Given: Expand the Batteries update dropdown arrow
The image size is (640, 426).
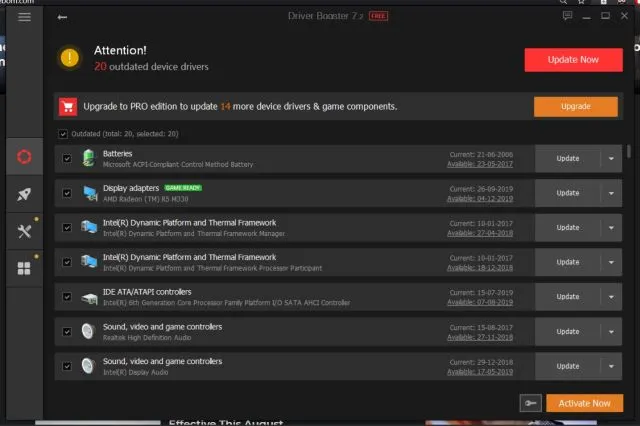Looking at the screenshot, I should point(611,158).
